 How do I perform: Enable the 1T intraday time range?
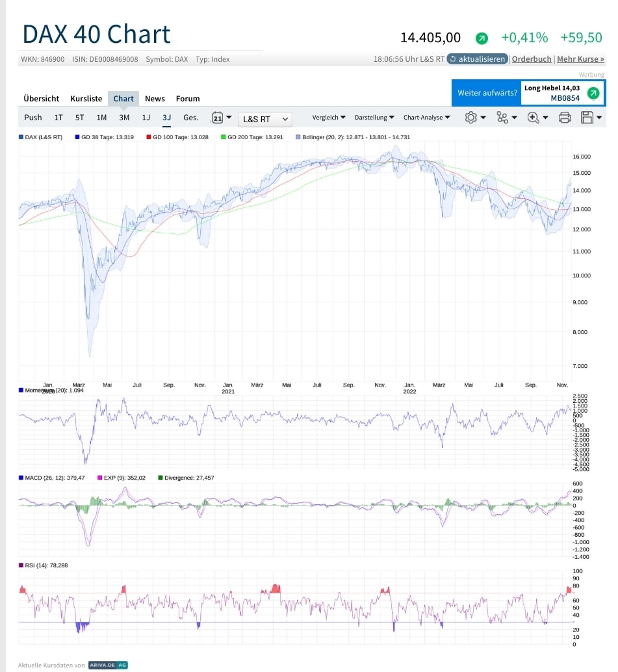(58, 118)
